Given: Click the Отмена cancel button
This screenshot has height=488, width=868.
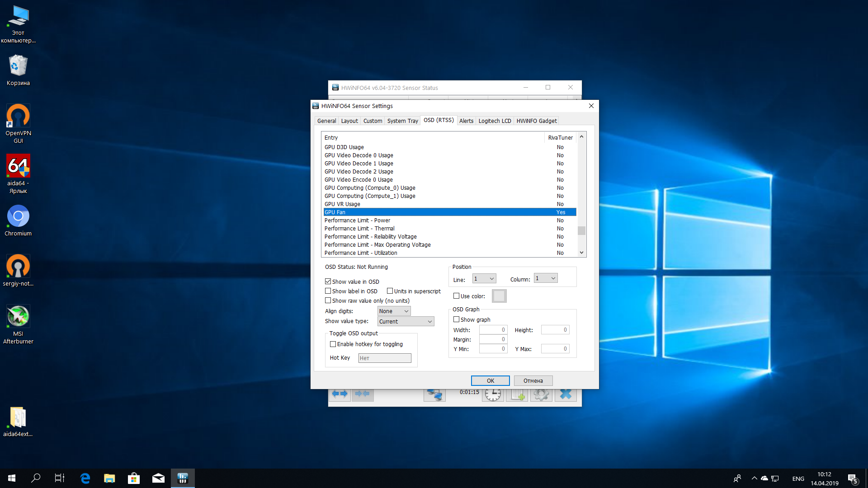Looking at the screenshot, I should (533, 381).
